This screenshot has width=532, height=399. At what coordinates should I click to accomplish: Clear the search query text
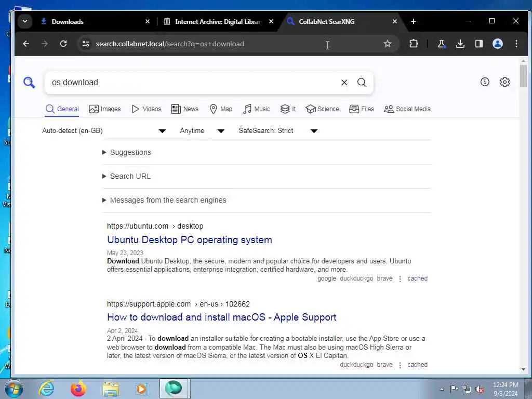pos(344,83)
